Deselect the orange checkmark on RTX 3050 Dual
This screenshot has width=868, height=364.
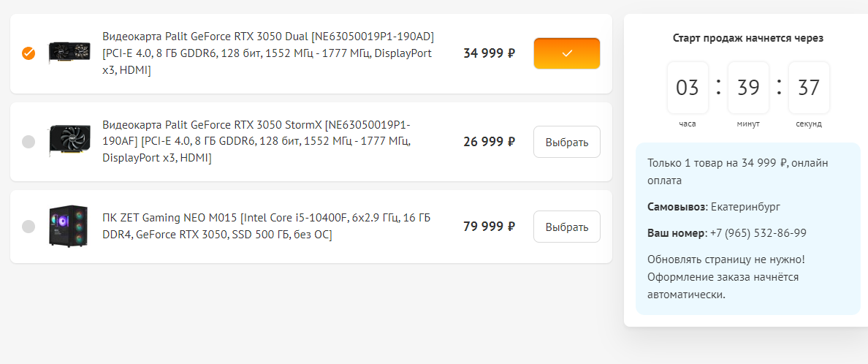28,53
